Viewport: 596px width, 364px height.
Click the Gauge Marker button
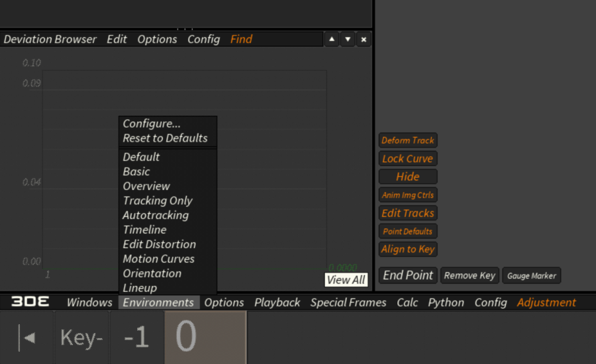(x=532, y=275)
